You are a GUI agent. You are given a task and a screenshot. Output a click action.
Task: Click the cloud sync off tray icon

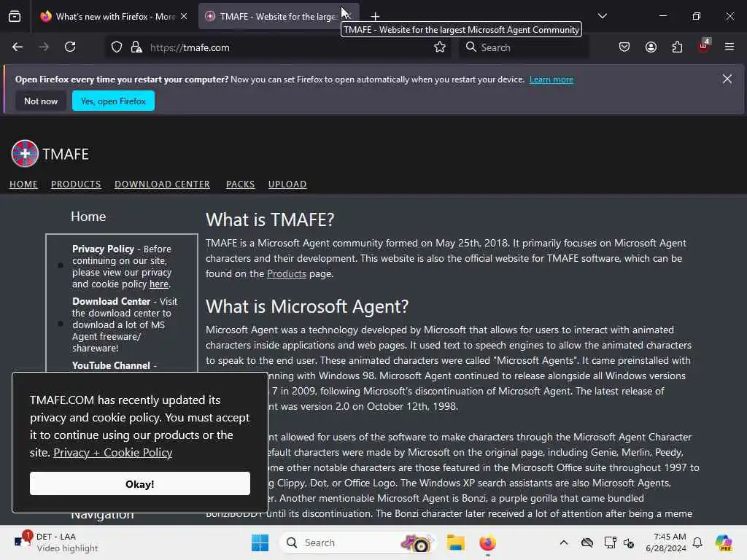coord(587,542)
